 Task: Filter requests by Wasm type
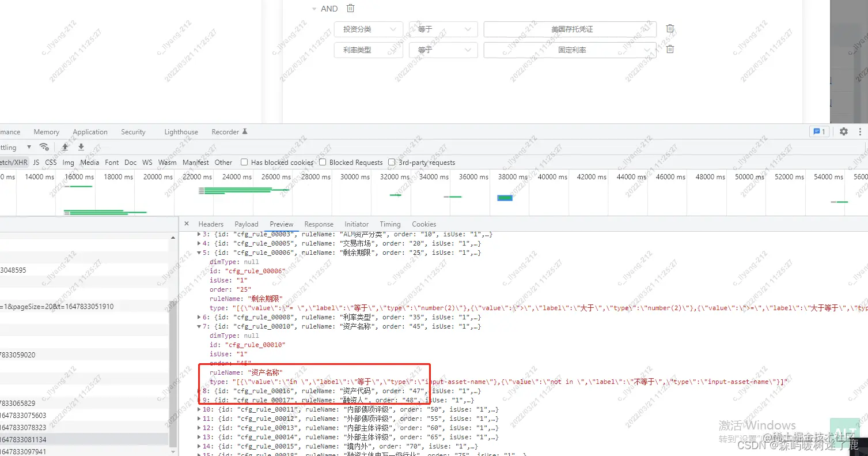(167, 163)
